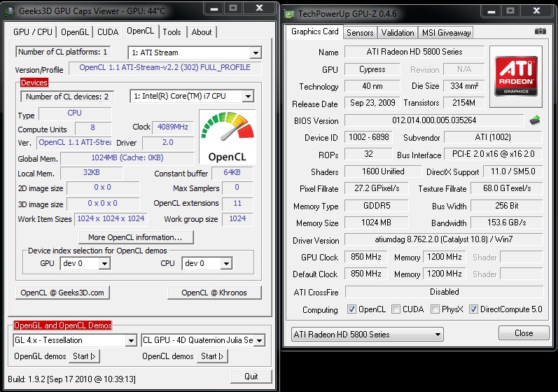558x392 pixels.
Task: Open the CL GPU Julia demo dropdown
Action: coord(260,340)
